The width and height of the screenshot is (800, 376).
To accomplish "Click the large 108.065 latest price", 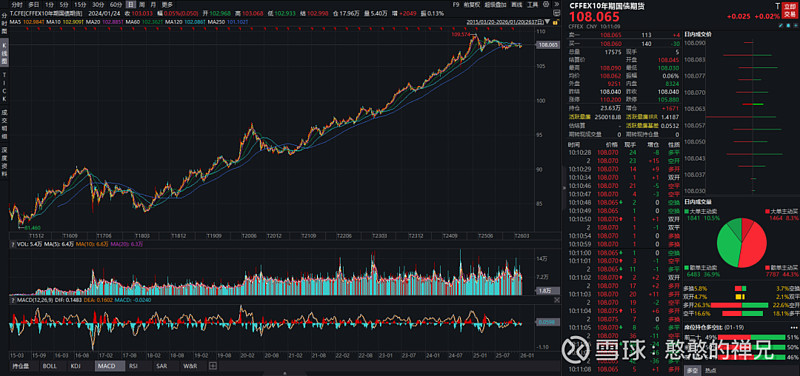I will click(595, 17).
